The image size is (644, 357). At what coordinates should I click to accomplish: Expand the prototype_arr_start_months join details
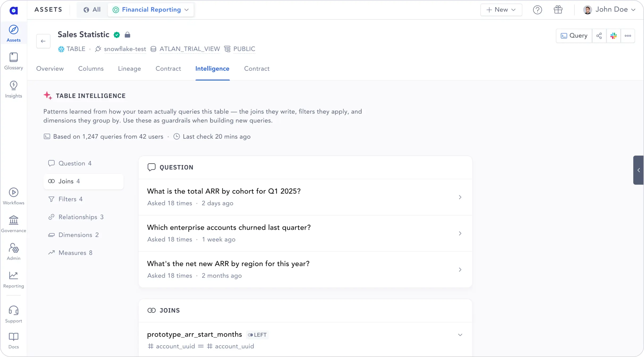tap(460, 334)
